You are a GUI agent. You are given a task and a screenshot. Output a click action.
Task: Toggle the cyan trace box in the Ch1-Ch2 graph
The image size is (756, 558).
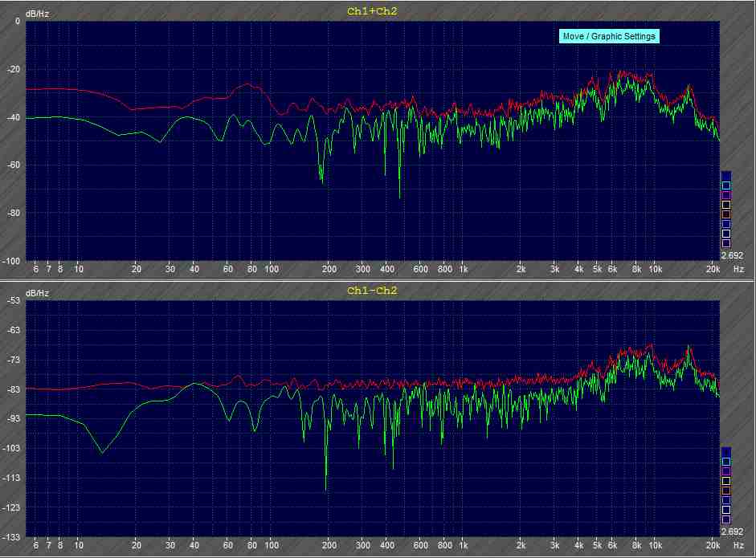[726, 462]
